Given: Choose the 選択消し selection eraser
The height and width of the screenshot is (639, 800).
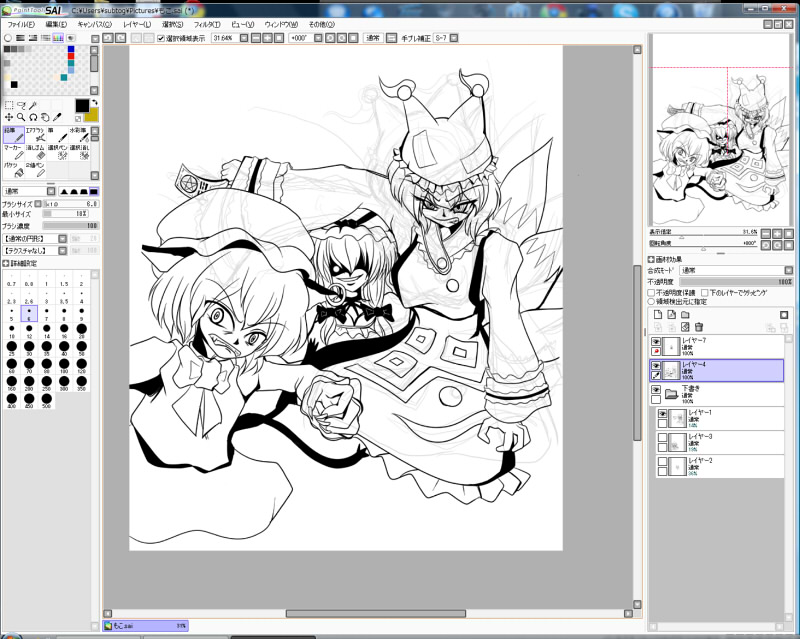Looking at the screenshot, I should [79, 152].
